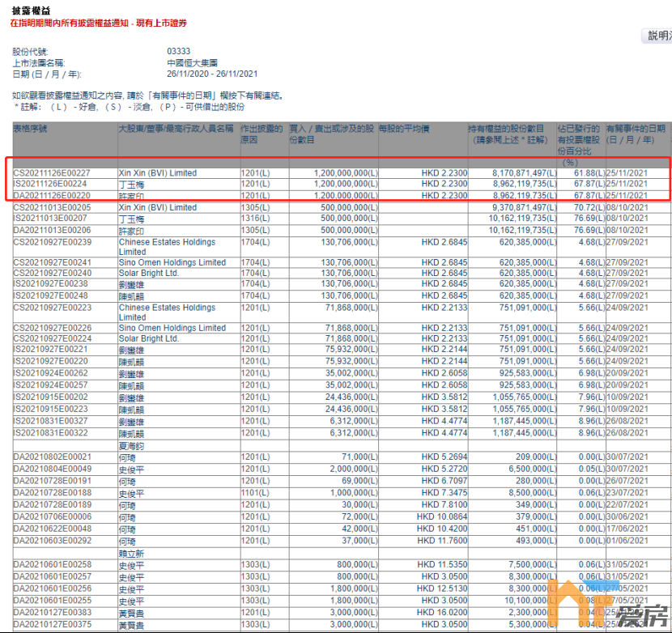Click the share count 2,000,000(L)

pos(354,469)
